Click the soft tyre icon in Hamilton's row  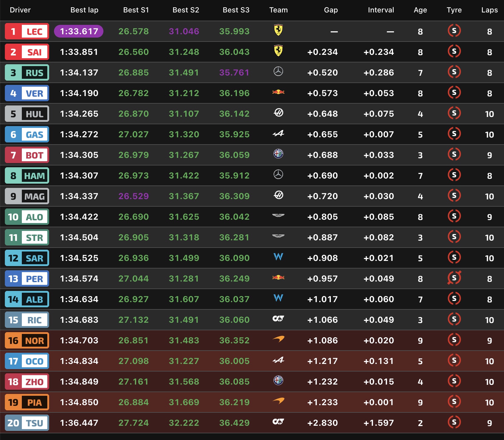click(454, 175)
